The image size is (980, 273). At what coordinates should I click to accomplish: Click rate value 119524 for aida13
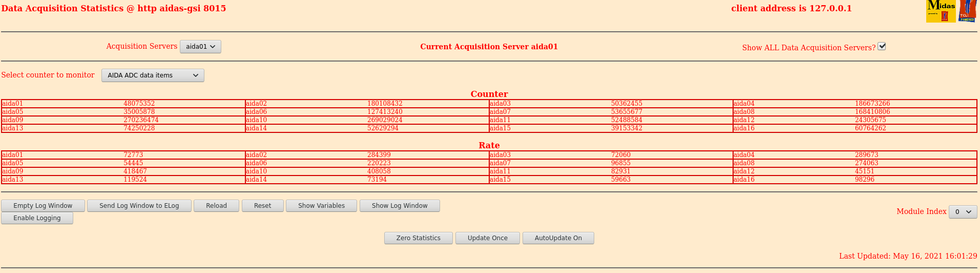pos(135,180)
